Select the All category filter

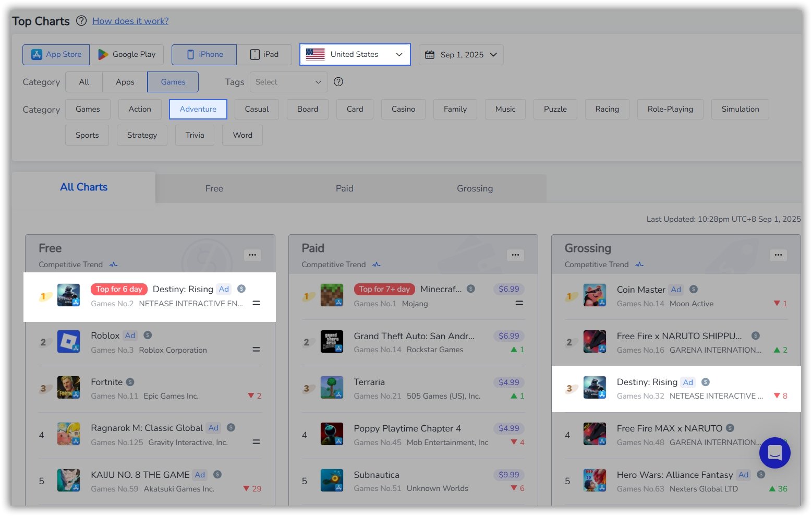click(x=84, y=82)
